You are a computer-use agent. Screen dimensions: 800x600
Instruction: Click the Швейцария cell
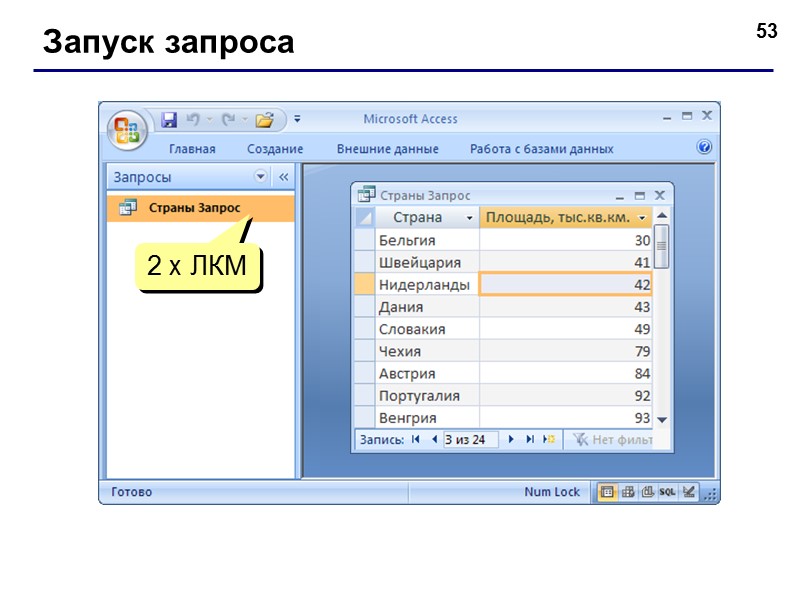coord(427,262)
